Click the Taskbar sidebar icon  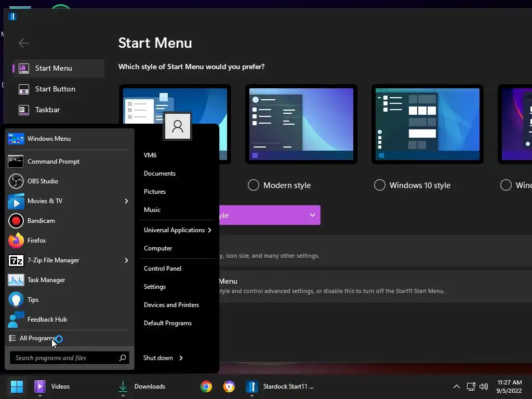[x=23, y=110]
